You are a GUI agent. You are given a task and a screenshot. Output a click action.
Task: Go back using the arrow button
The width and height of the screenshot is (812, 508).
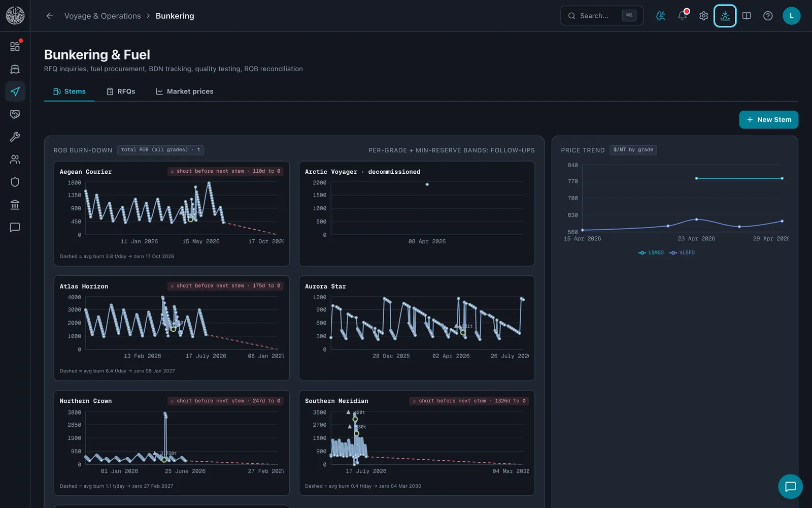tap(49, 16)
